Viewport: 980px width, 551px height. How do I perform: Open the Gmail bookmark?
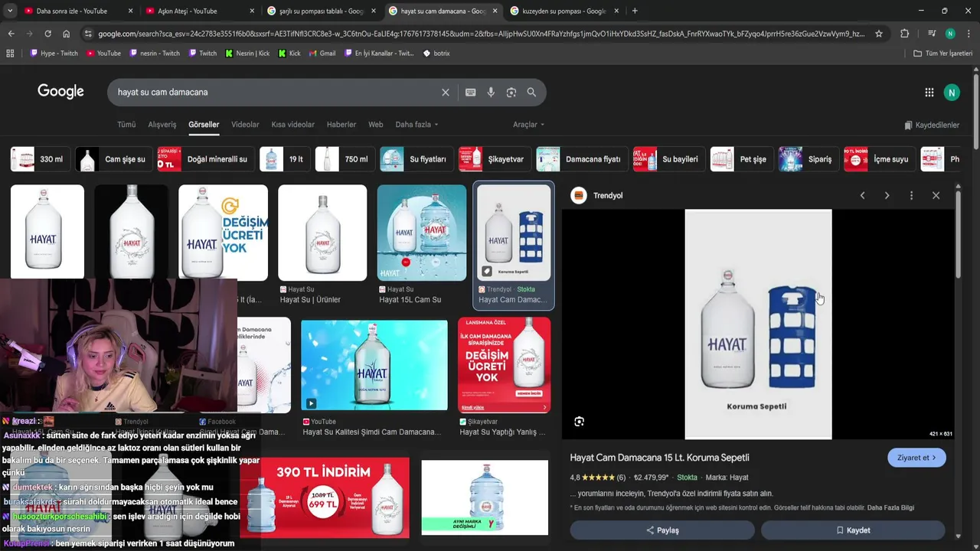click(x=322, y=54)
